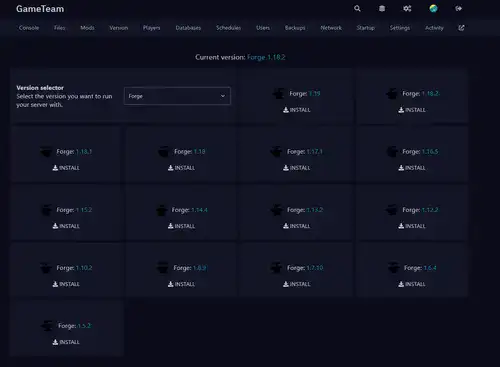Click the Version selector heading
The width and height of the screenshot is (500, 367).
point(40,88)
